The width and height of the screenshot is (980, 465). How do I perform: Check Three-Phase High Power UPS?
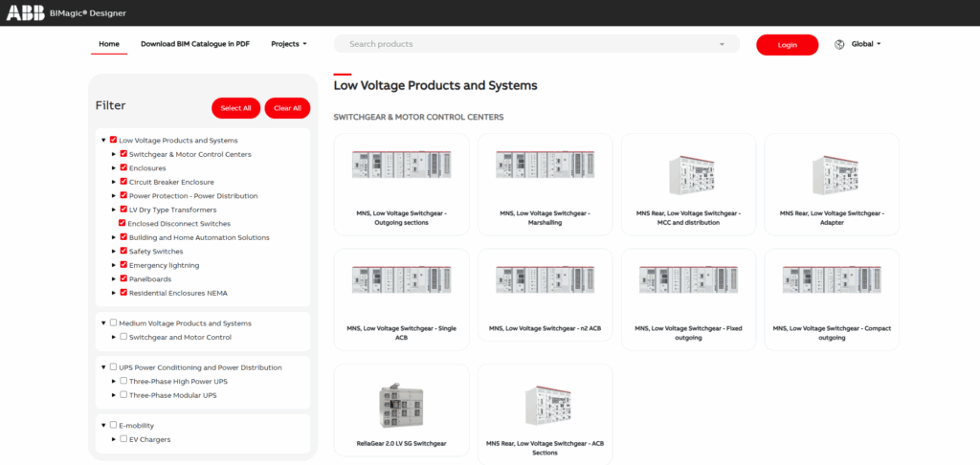(123, 381)
